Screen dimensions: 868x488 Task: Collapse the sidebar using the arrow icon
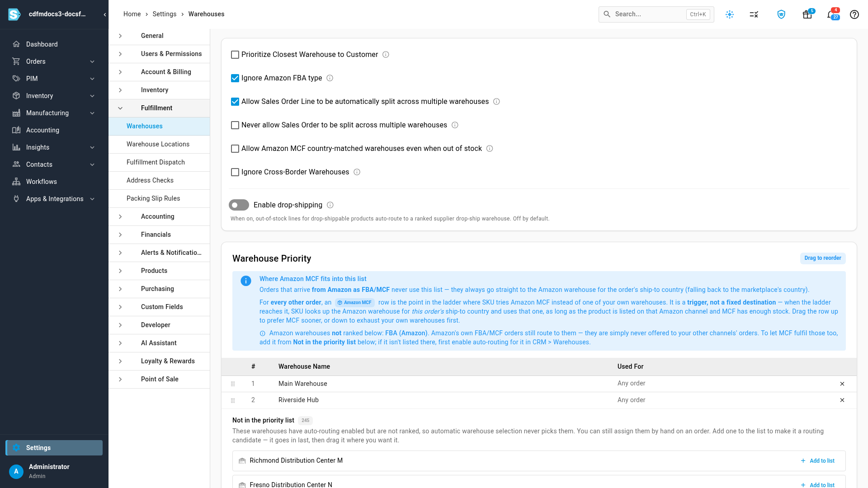coord(105,14)
